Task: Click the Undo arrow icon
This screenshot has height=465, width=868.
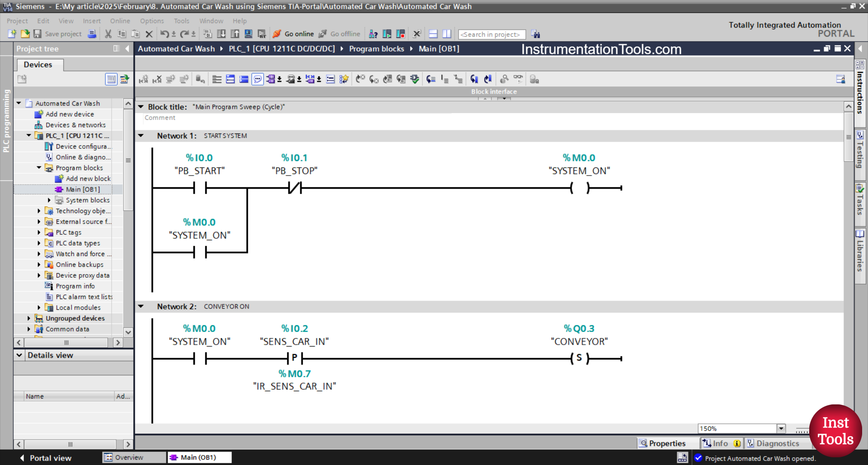Action: [165, 34]
